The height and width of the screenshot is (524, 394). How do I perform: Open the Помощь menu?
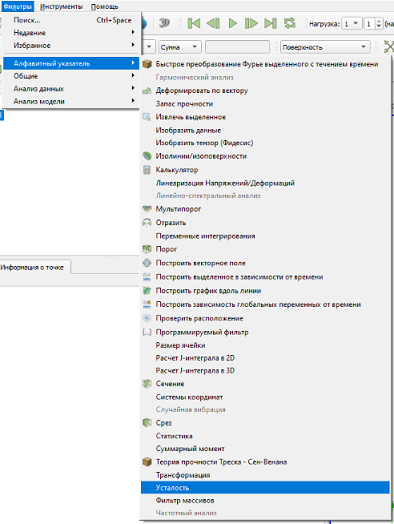105,6
